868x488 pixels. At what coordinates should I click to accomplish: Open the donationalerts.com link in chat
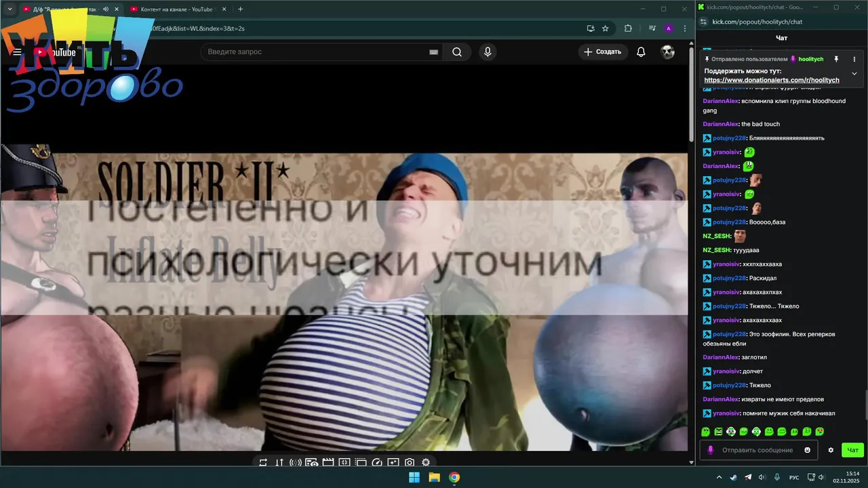point(772,80)
